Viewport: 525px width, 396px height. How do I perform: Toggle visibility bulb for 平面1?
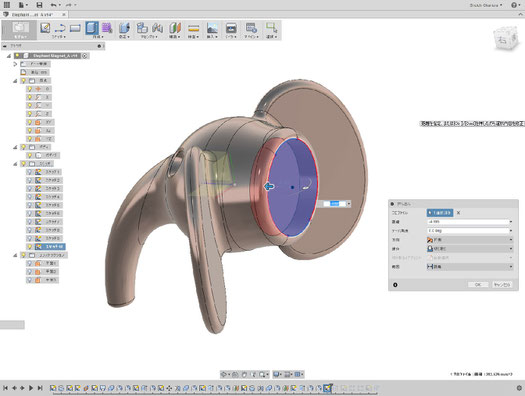[x=30, y=263]
